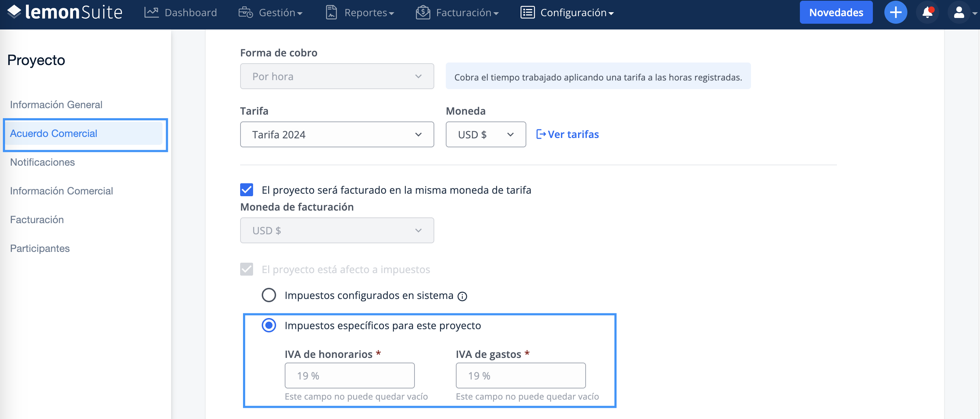Expand the user account dropdown caret
Image resolution: width=980 pixels, height=419 pixels.
click(x=974, y=13)
